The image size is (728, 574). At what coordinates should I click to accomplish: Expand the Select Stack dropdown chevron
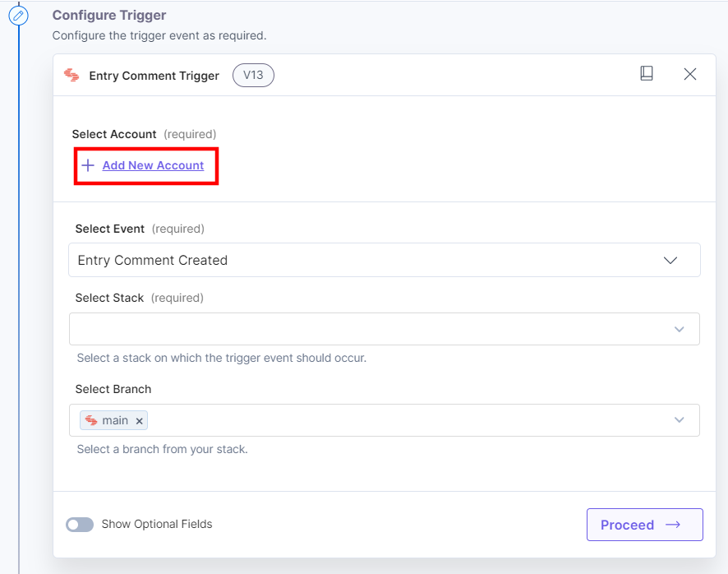(680, 329)
